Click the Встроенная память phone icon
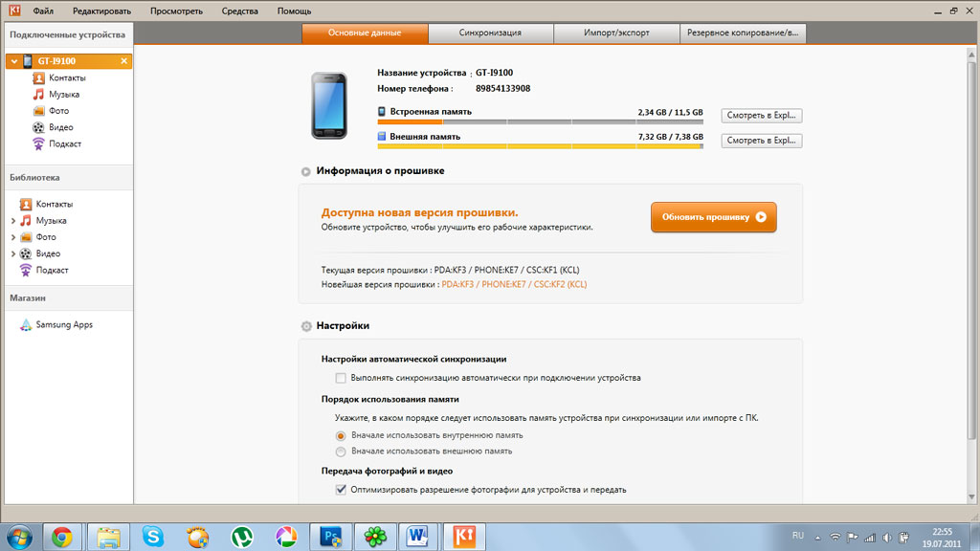Screen dimensions: 980x551 pyautogui.click(x=382, y=111)
